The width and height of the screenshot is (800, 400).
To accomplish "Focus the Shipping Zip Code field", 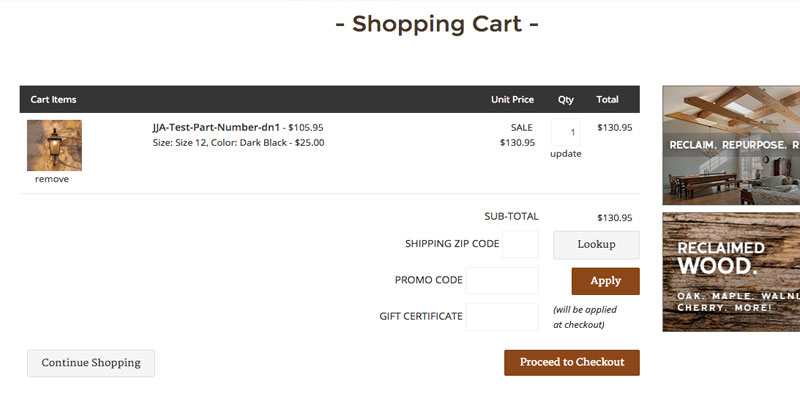I will pyautogui.click(x=520, y=244).
